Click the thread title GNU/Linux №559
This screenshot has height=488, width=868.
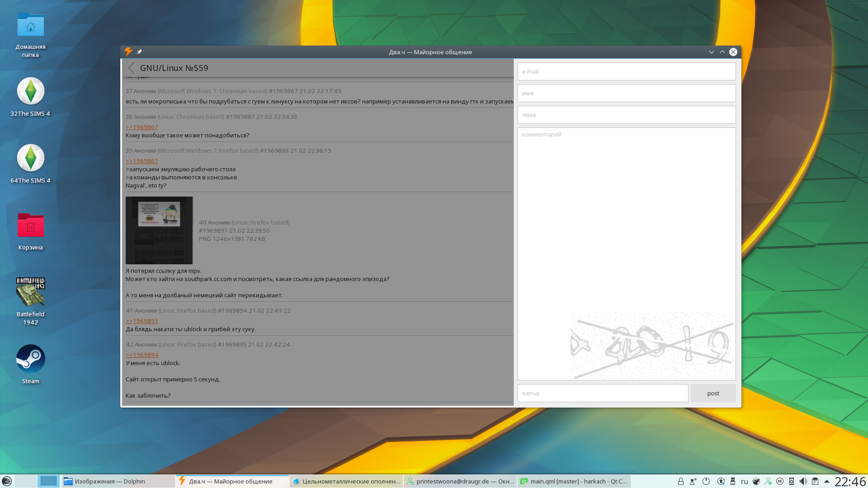(174, 68)
